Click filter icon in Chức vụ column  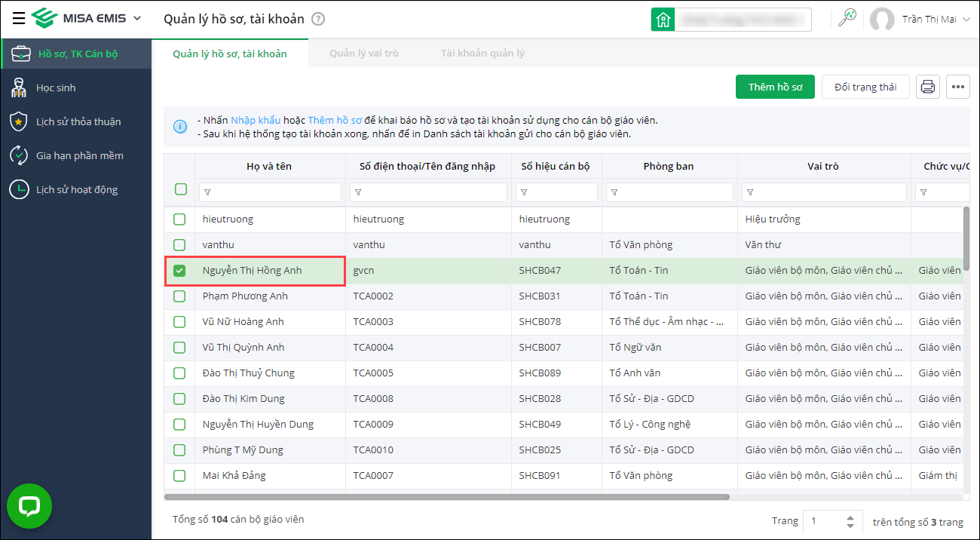[x=923, y=193]
